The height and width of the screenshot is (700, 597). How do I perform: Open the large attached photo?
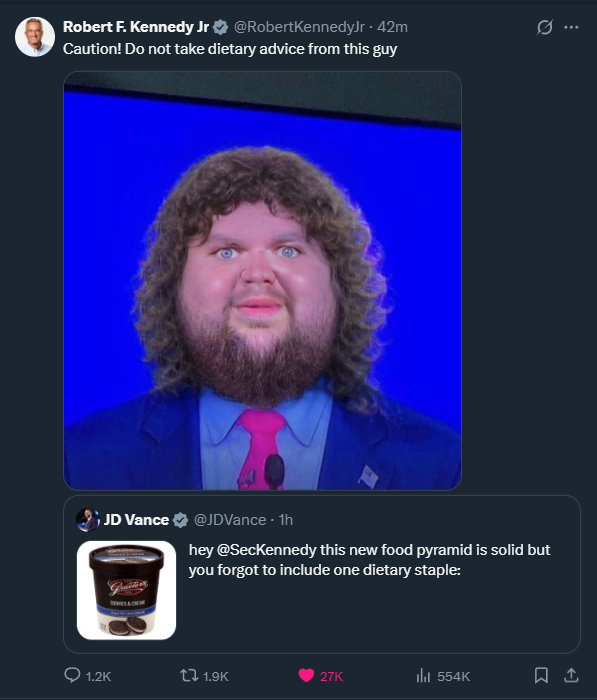click(263, 280)
